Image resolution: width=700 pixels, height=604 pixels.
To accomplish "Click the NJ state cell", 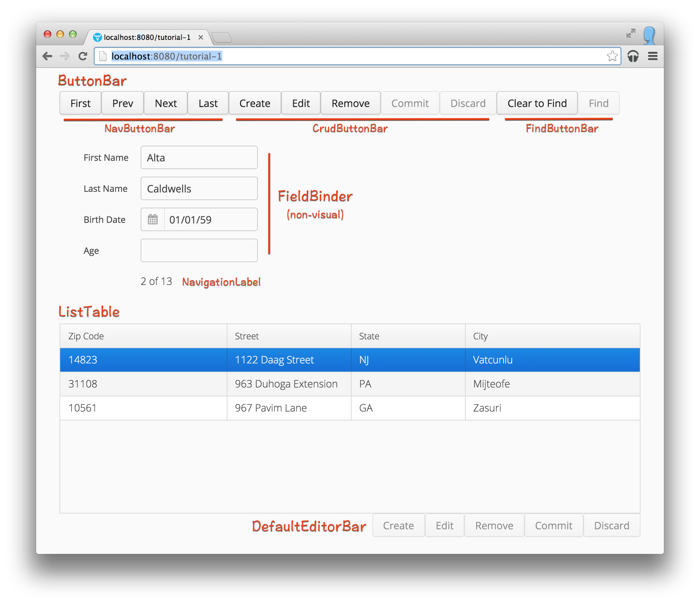I will pos(408,360).
